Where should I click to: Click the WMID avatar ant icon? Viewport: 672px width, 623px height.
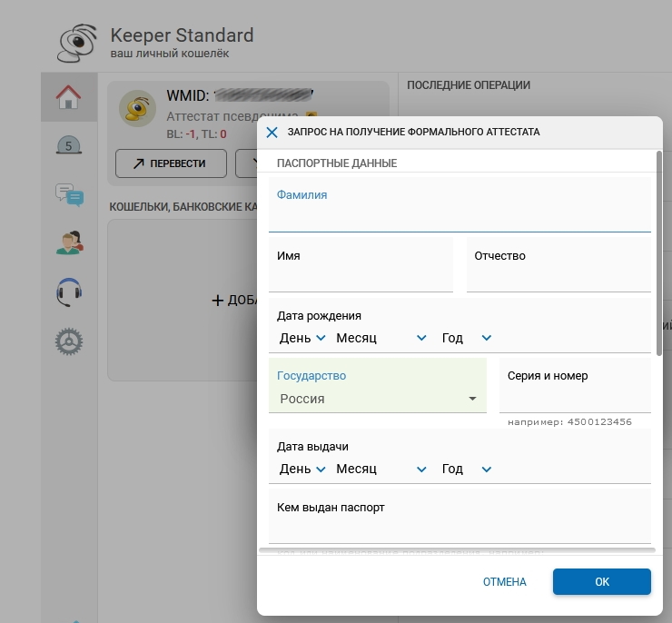point(139,108)
